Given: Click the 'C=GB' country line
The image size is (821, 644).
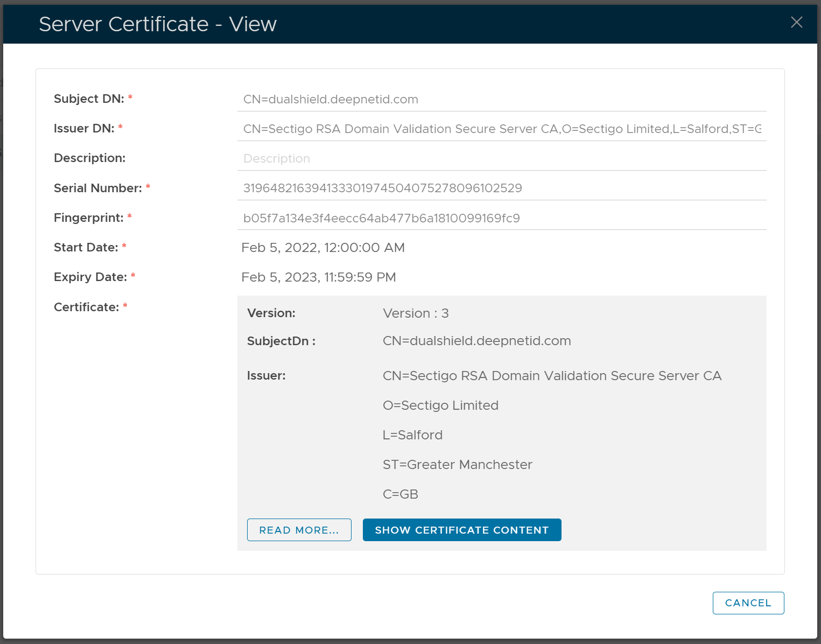Looking at the screenshot, I should coord(400,494).
